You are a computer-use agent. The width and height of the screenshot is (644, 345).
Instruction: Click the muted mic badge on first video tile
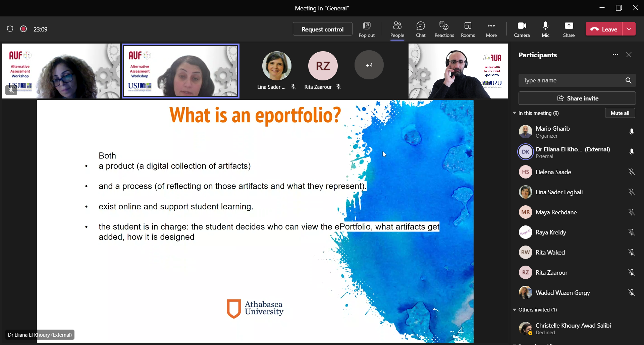[x=11, y=90]
